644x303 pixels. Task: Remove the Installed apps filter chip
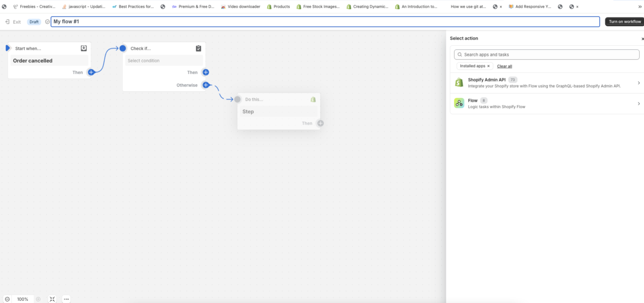click(488, 66)
